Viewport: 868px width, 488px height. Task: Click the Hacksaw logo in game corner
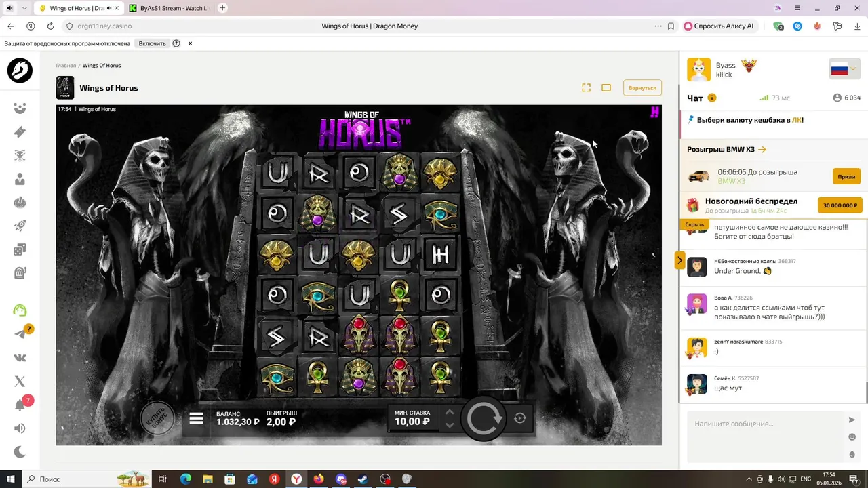(654, 113)
